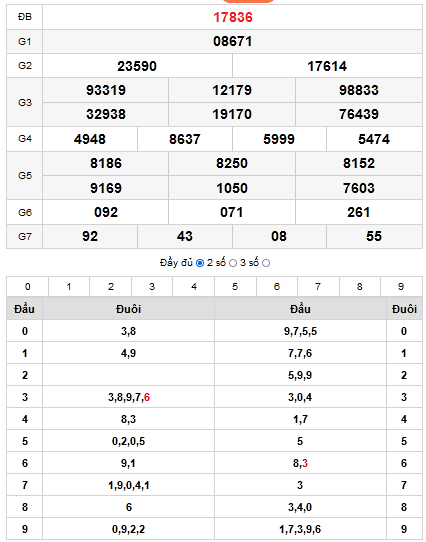This screenshot has height=542, width=426.
Task: Click the Đầu cell reading 8,3
Action: (x=300, y=463)
